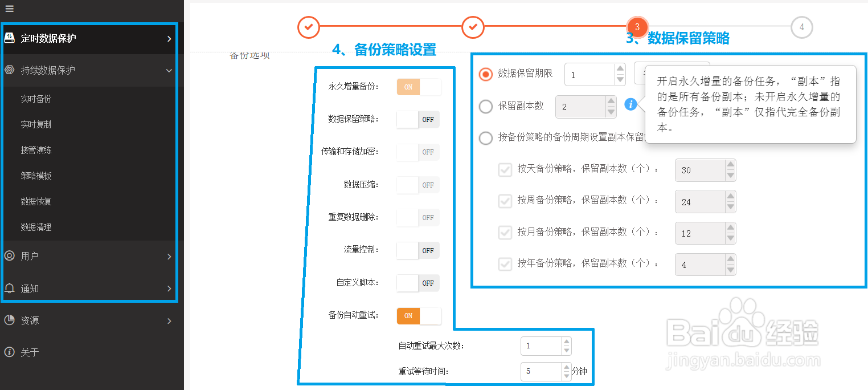
Task: Disable 备份自动重试 switch
Action: (x=419, y=315)
